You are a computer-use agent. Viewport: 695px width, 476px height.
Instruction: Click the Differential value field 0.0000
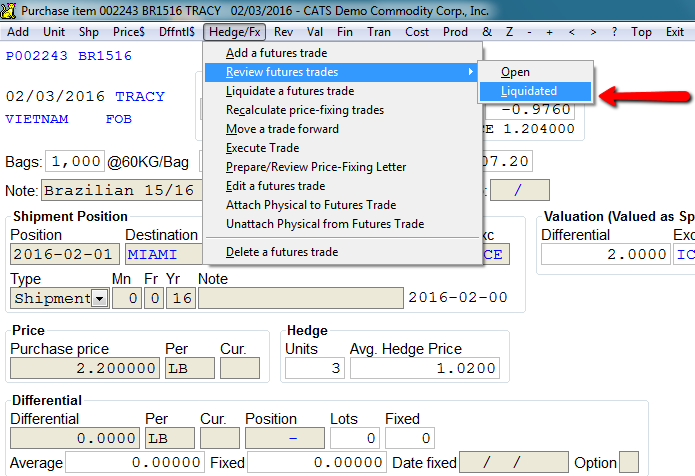pos(75,438)
